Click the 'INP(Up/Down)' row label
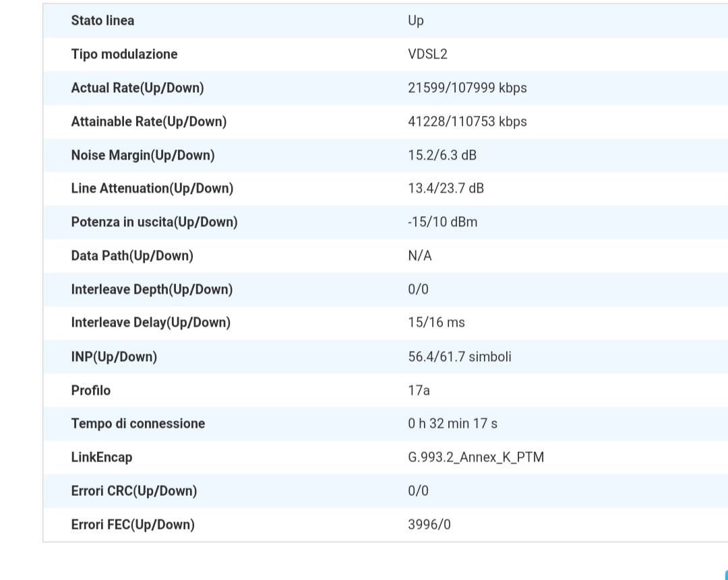Viewport: 728px width, 580px height. point(114,357)
